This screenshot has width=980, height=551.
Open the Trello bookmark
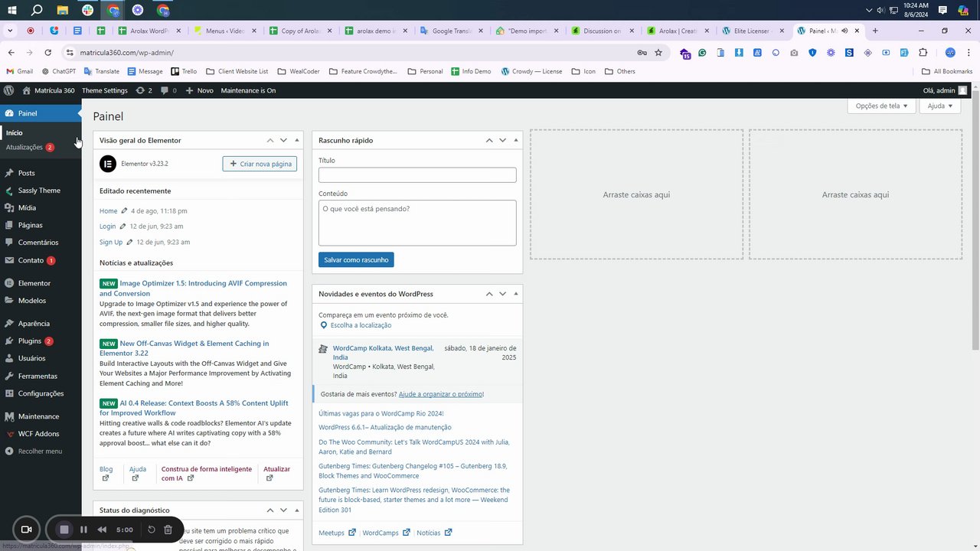click(x=184, y=71)
